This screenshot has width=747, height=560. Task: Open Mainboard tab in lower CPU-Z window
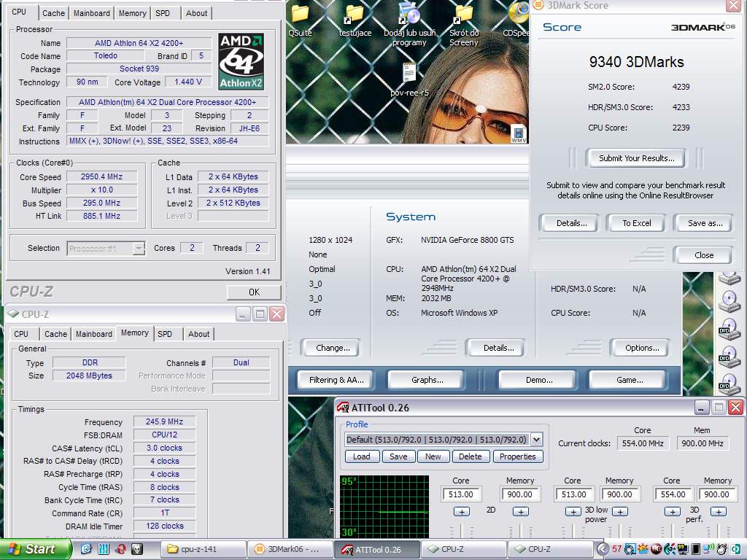pos(94,334)
